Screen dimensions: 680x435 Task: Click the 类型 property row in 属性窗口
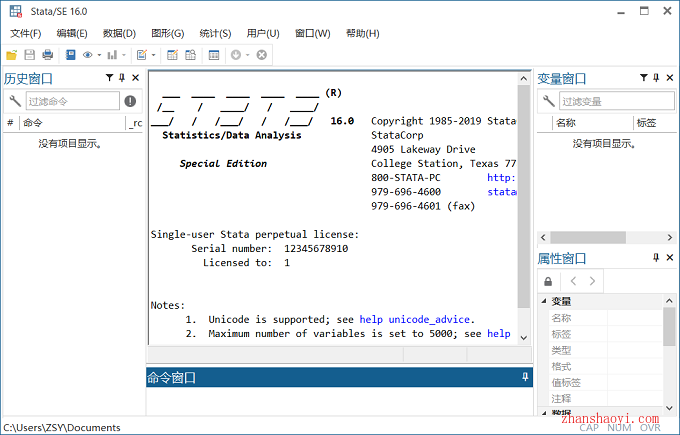(x=605, y=350)
